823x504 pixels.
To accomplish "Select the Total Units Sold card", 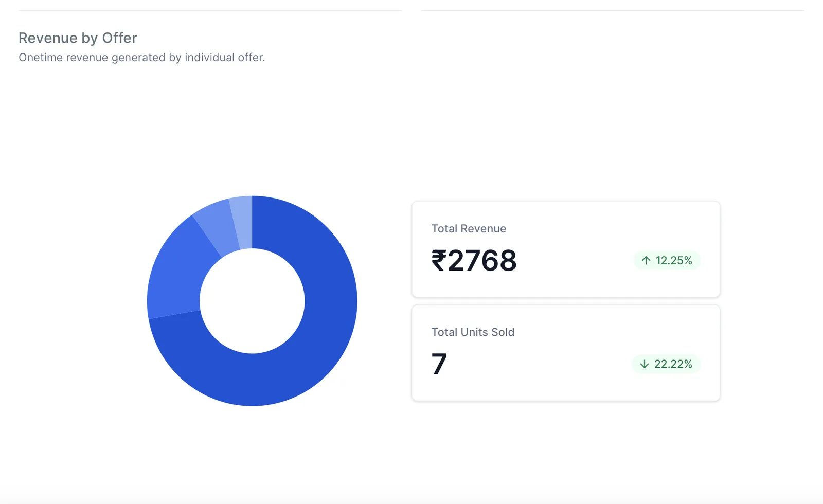I will 566,353.
